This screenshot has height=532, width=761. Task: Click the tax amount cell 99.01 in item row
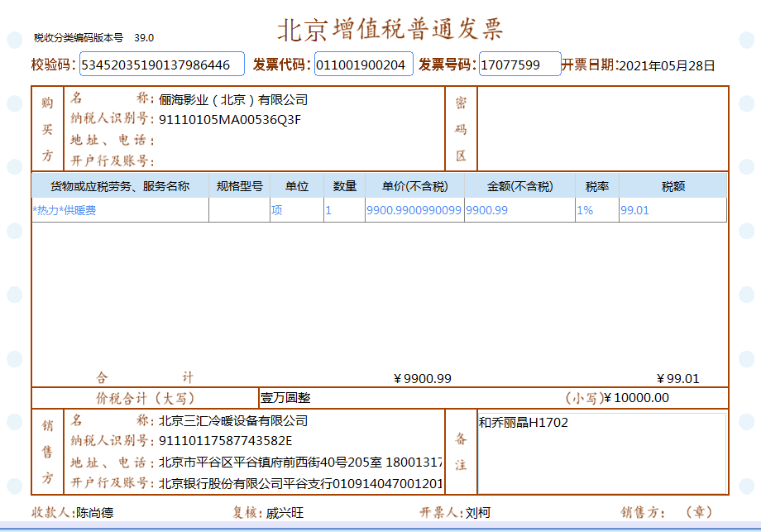pos(672,210)
